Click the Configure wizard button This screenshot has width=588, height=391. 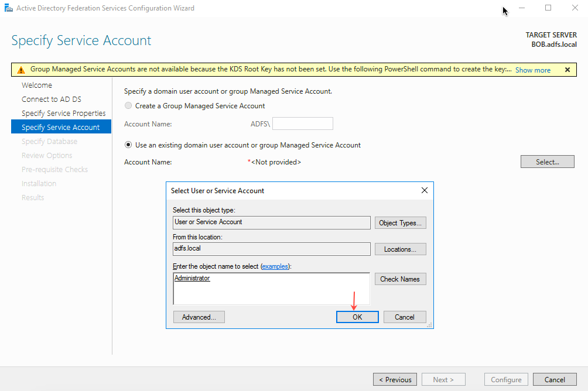coord(506,379)
